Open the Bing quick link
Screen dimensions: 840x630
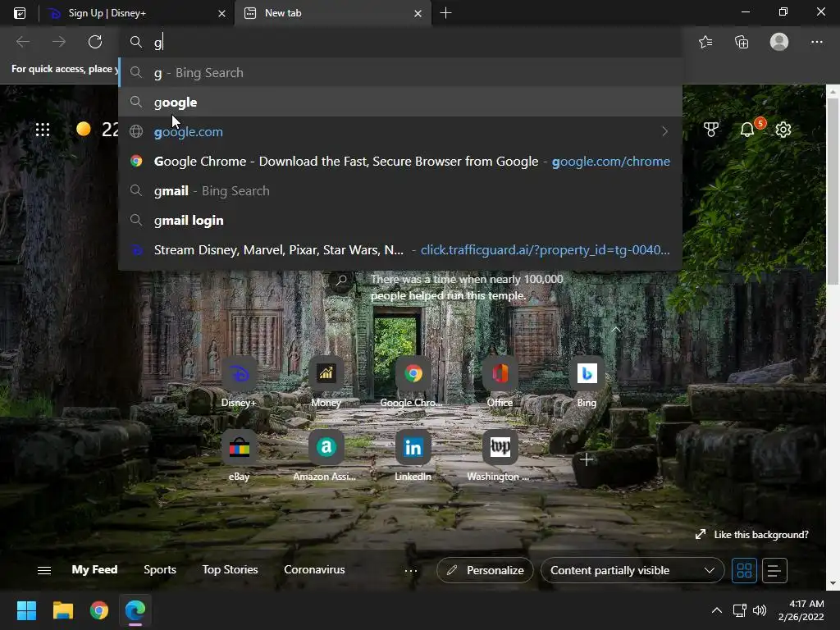pos(587,382)
